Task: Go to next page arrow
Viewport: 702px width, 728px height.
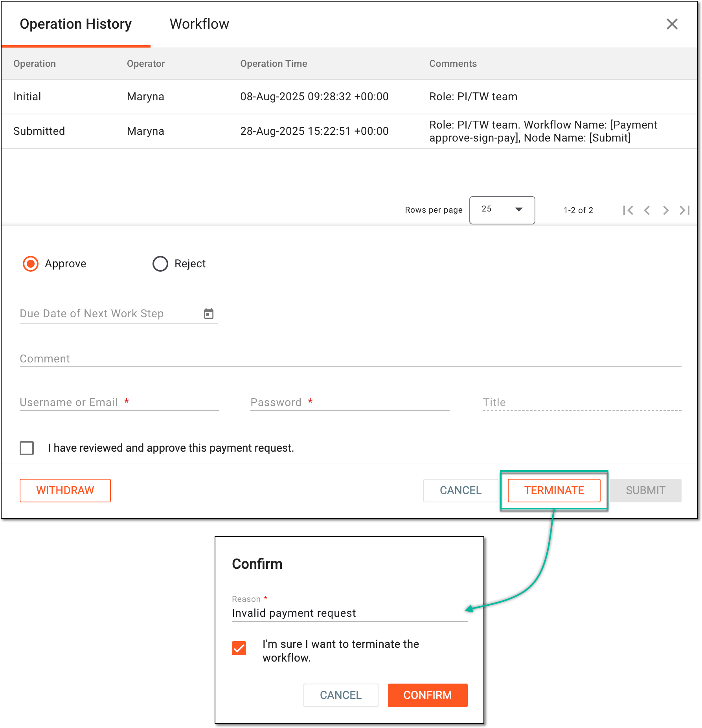Action: (665, 210)
